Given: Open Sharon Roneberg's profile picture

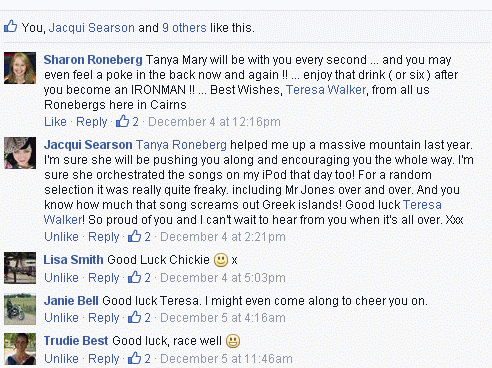Looking at the screenshot, I should click(x=20, y=68).
